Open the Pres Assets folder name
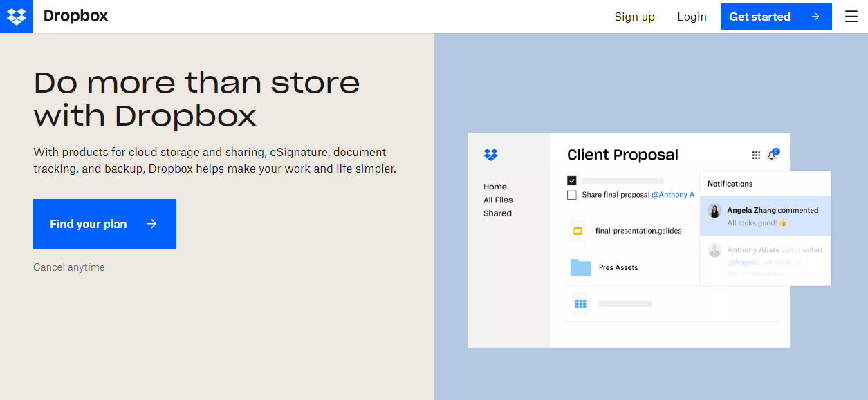 618,267
